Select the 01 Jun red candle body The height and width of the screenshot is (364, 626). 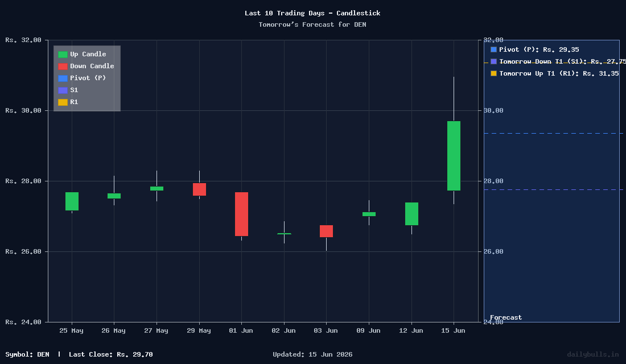click(x=241, y=214)
